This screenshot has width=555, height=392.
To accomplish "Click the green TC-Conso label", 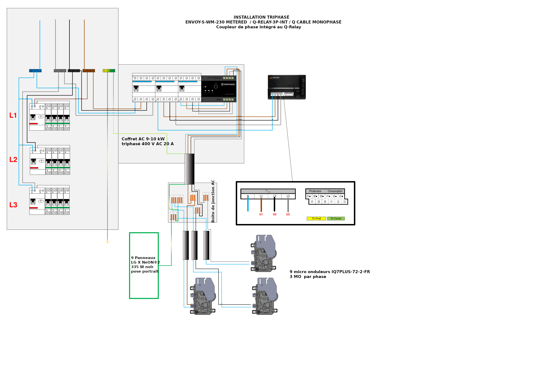I will click(336, 218).
